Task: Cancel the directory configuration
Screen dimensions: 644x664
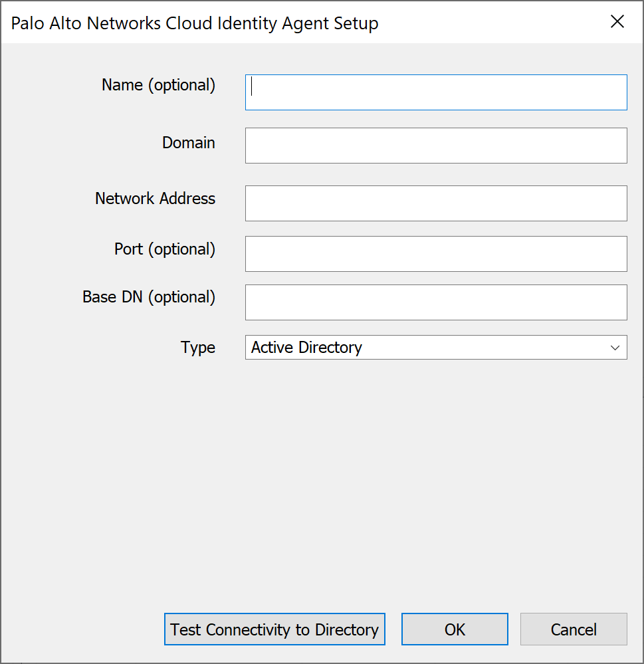Action: (574, 629)
